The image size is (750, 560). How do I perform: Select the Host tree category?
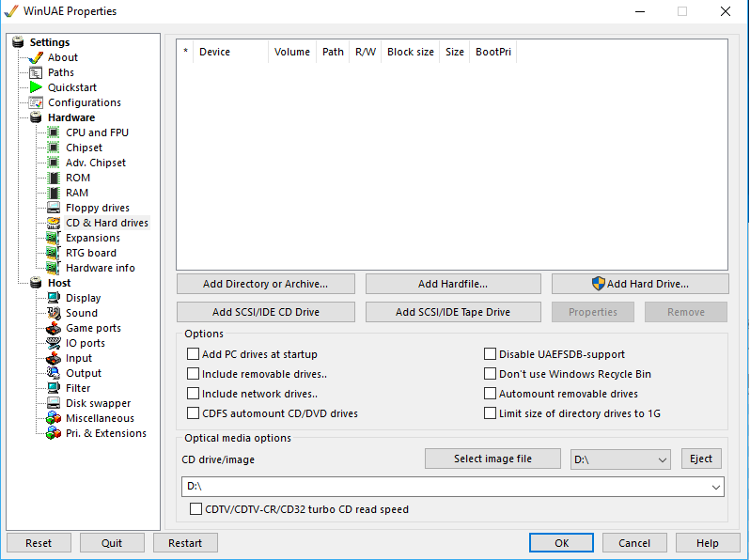(59, 283)
